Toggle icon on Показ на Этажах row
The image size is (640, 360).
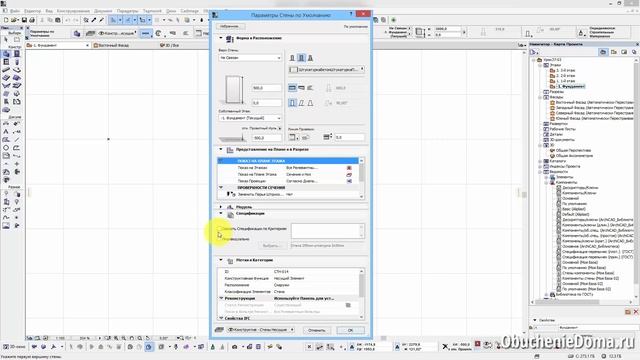(349, 168)
